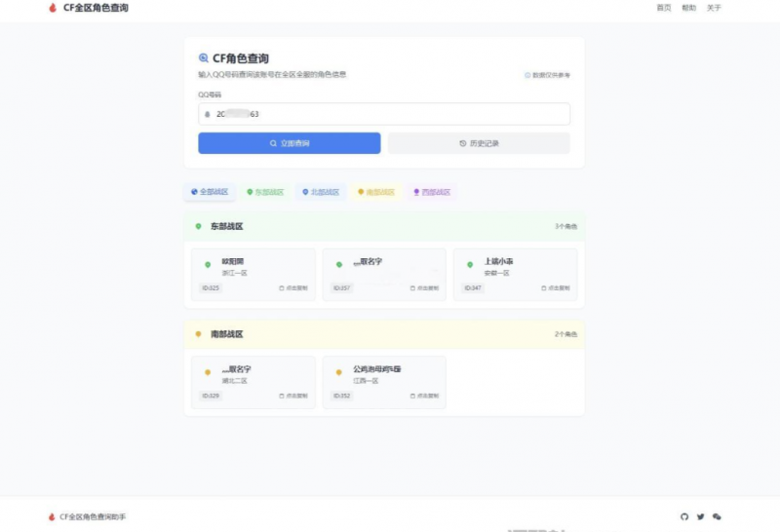
Task: Click the 浙江一区 server label
Action: (x=234, y=273)
